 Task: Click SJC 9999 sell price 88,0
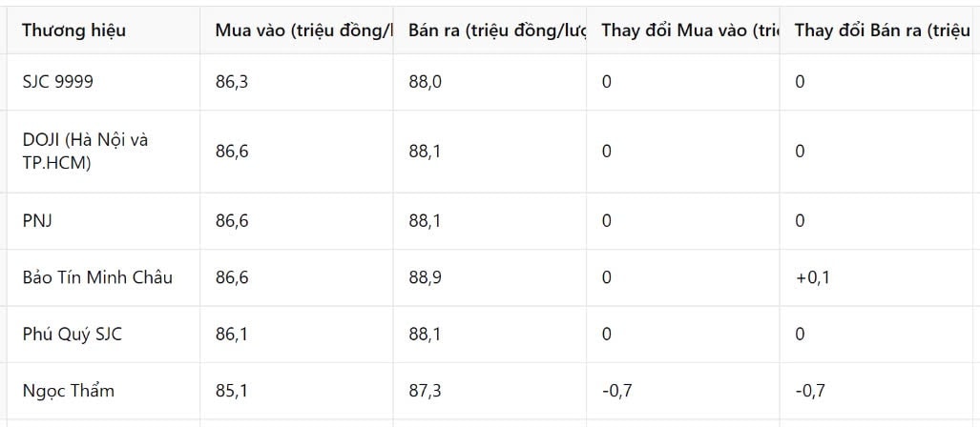pos(425,82)
